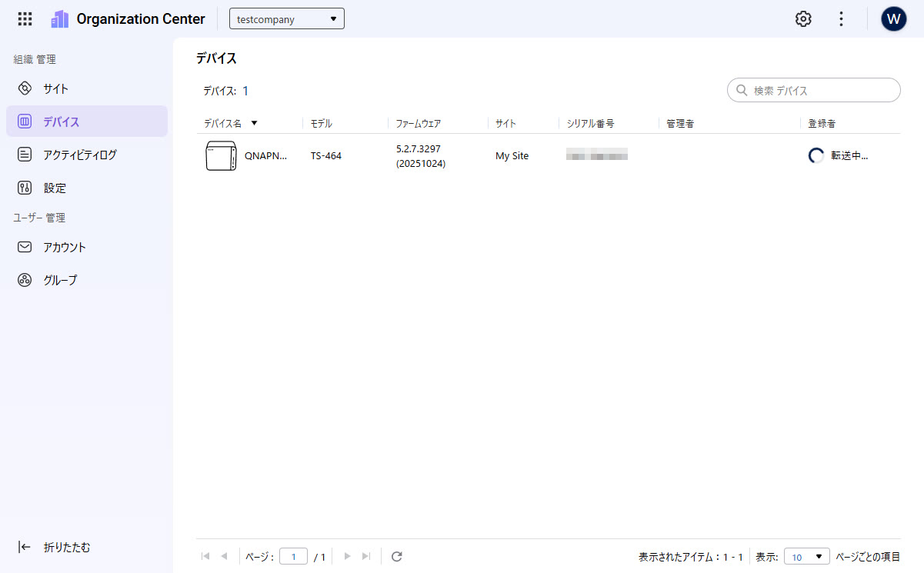Open the items-per-page dropdown showing 10
Image resolution: width=924 pixels, height=573 pixels.
tap(806, 557)
